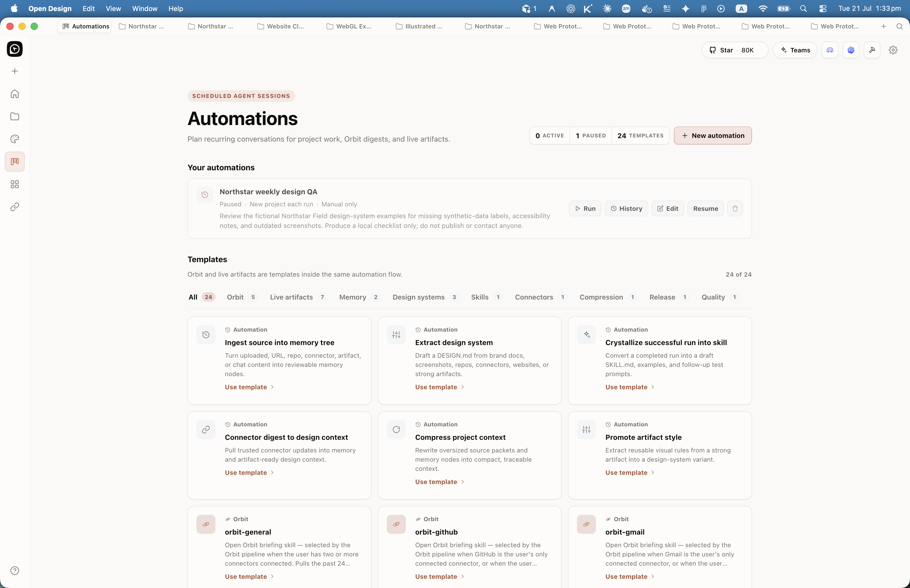Click the orbit-gmail planet icon
Viewport: 910px width, 588px height.
click(586, 524)
